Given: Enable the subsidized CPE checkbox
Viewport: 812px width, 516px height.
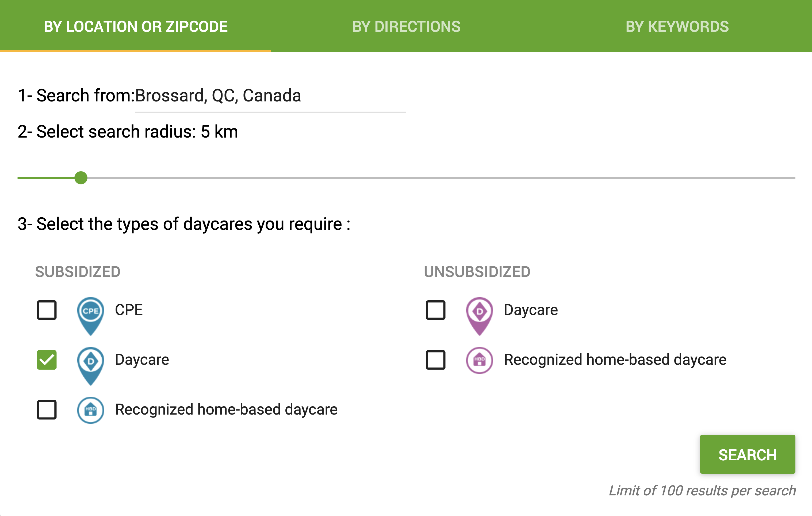Looking at the screenshot, I should (x=47, y=310).
